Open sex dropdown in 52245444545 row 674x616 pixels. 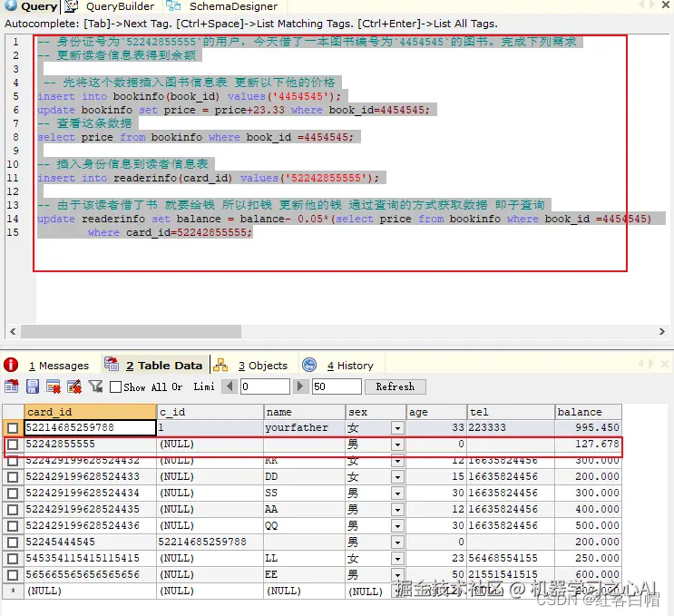tap(397, 543)
